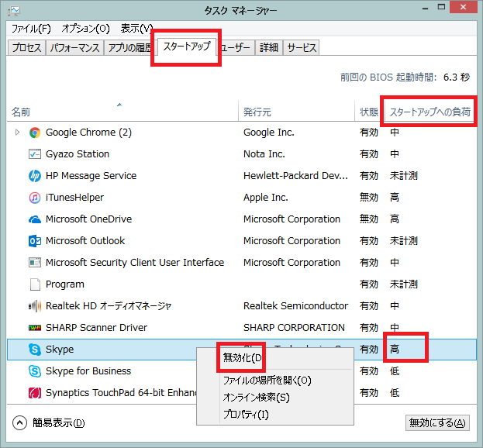Click the SHARP CORPORATION publisher cell
The image size is (483, 448).
(x=294, y=328)
